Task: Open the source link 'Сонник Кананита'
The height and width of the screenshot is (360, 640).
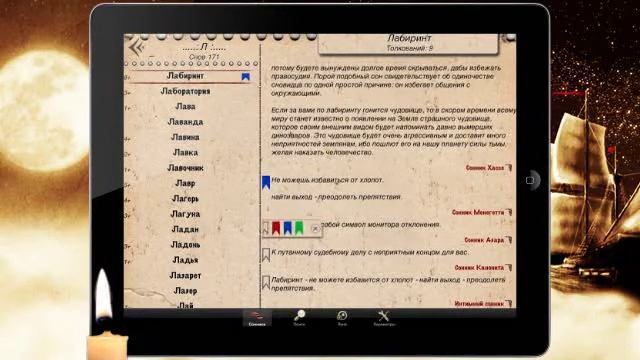Action: point(479,268)
